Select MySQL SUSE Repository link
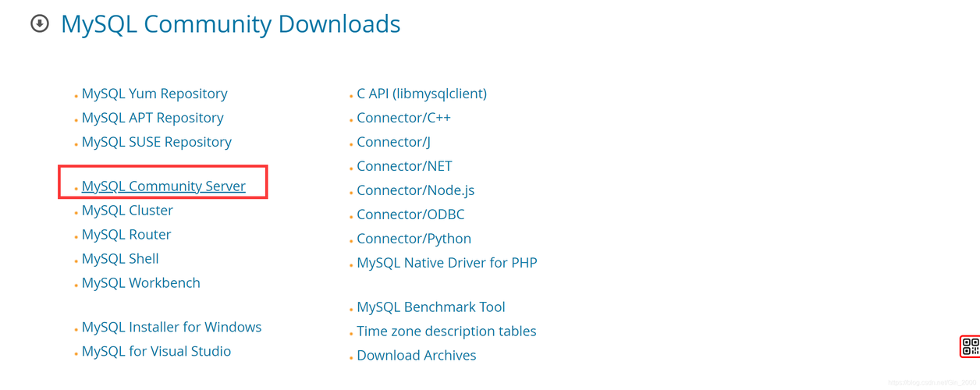980x390 pixels. (156, 142)
